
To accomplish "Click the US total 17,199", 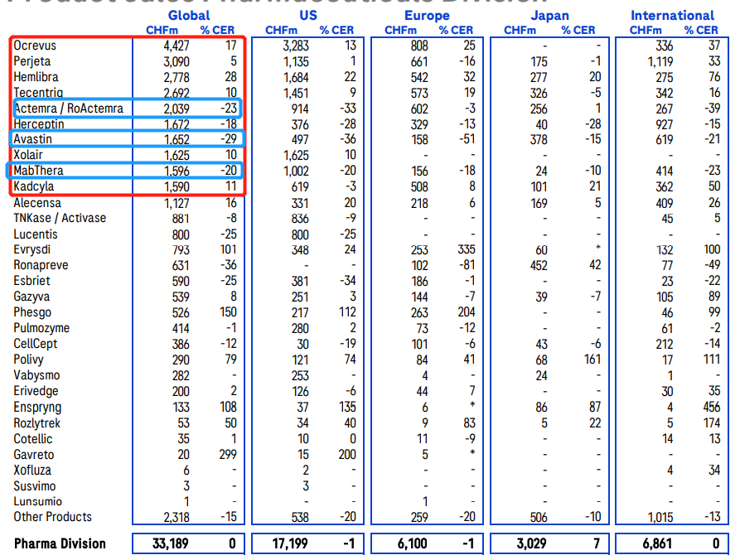I will [290, 544].
